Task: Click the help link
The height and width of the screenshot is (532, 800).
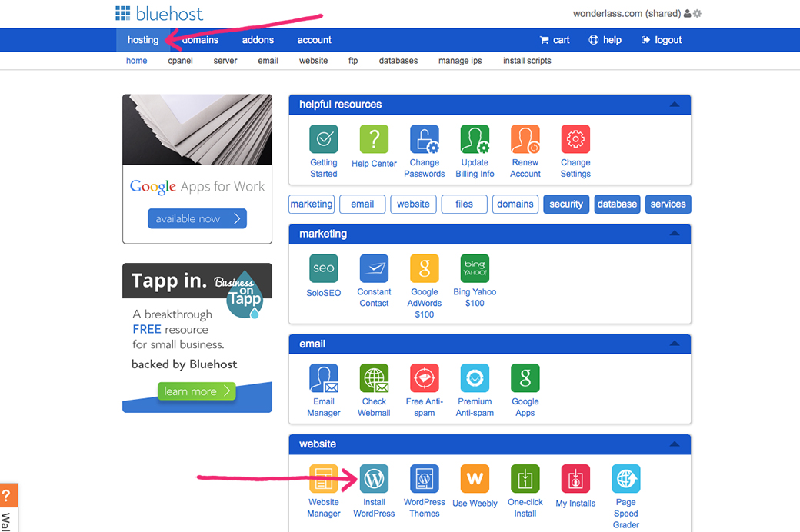Action: coord(605,40)
